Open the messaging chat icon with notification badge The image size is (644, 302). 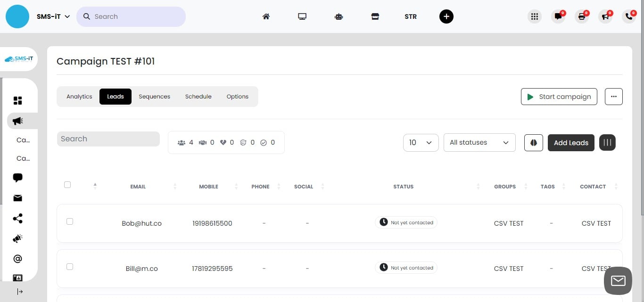click(x=558, y=16)
